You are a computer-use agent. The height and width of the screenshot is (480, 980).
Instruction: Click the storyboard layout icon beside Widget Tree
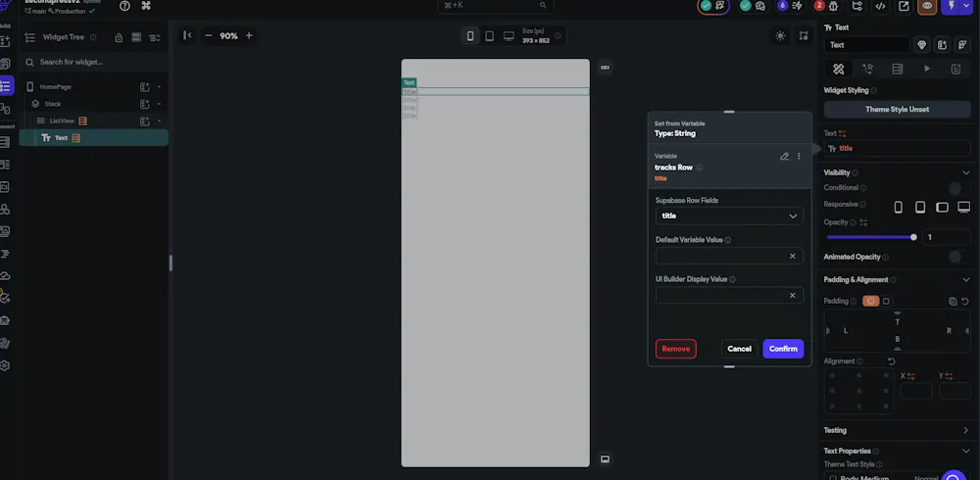[136, 37]
